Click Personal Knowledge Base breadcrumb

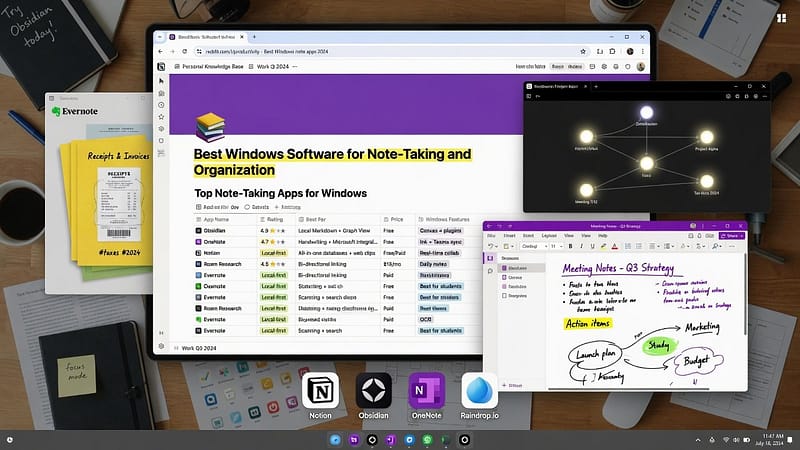point(209,66)
